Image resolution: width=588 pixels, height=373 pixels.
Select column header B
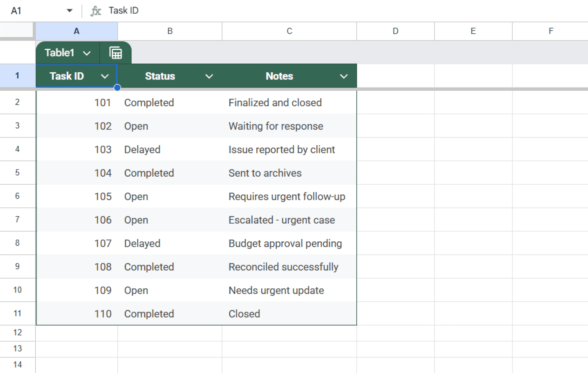click(170, 31)
